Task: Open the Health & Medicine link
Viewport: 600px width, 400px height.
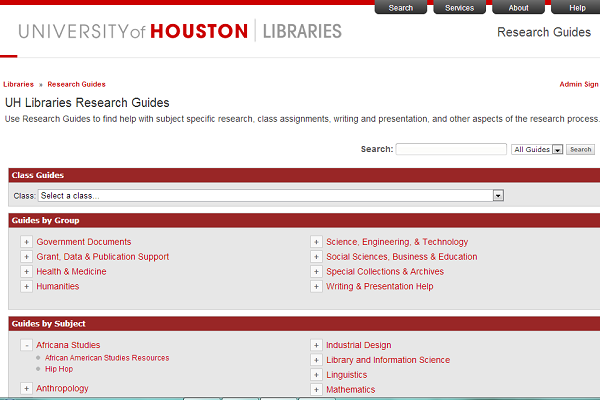Action: coord(71,271)
